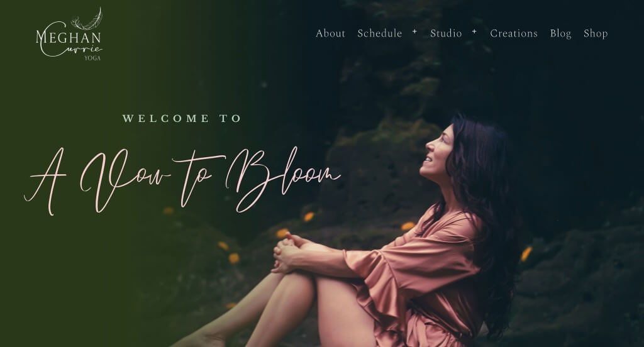
Task: Visit the Blog link
Action: (x=560, y=34)
